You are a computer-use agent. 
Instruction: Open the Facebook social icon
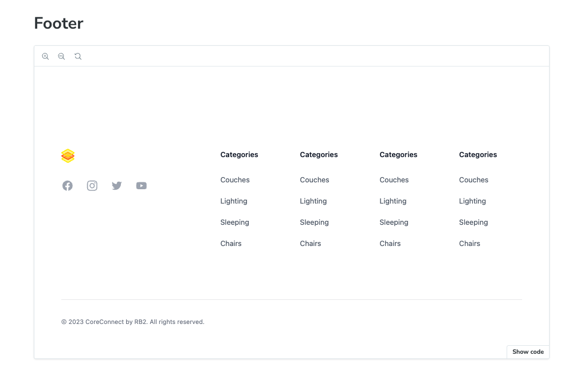tap(68, 186)
